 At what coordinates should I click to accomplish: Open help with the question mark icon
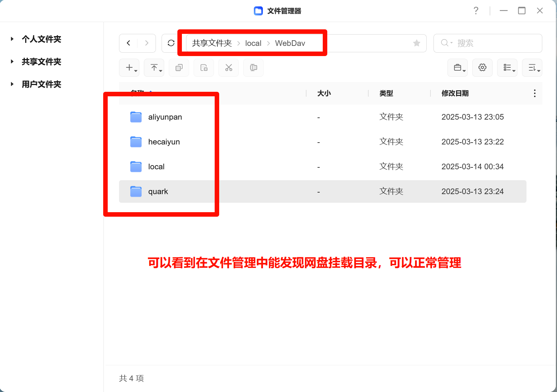pos(476,11)
